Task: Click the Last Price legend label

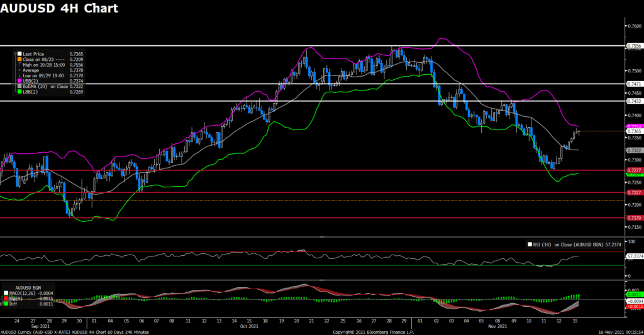Action: pyautogui.click(x=33, y=54)
